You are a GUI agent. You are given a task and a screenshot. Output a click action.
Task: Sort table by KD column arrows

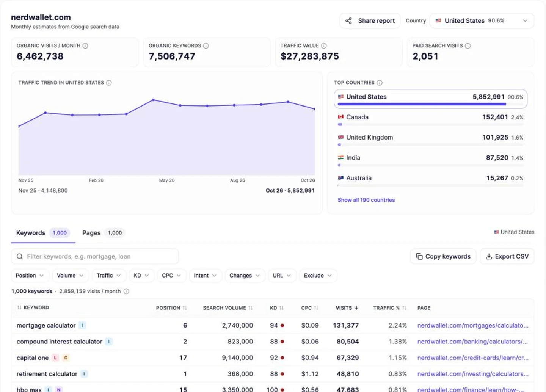281,308
